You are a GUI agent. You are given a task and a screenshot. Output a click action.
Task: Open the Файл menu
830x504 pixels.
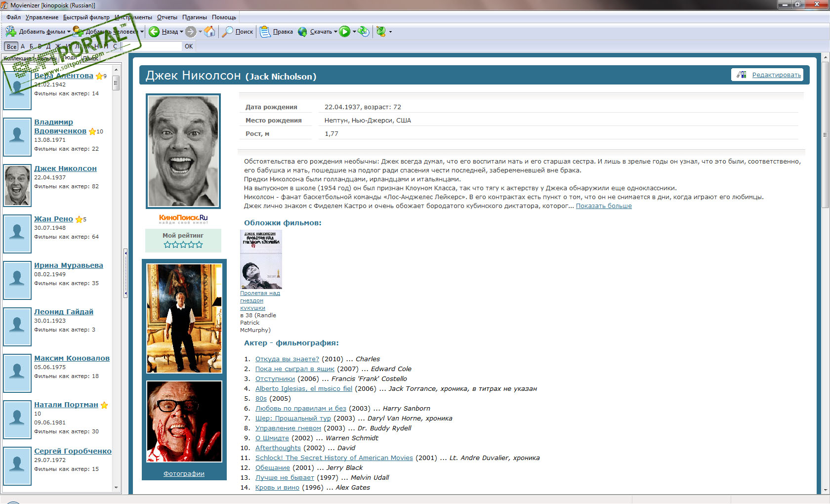[13, 17]
